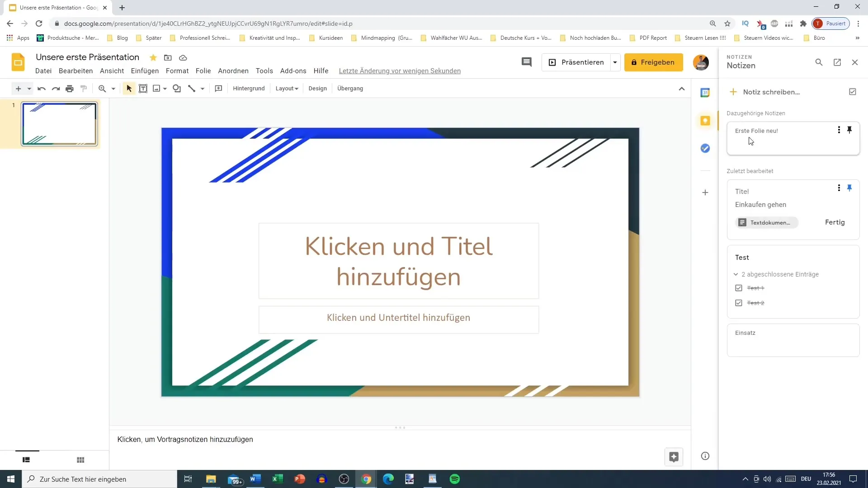
Task: Select the slide thumbnail in panel
Action: pyautogui.click(x=59, y=124)
